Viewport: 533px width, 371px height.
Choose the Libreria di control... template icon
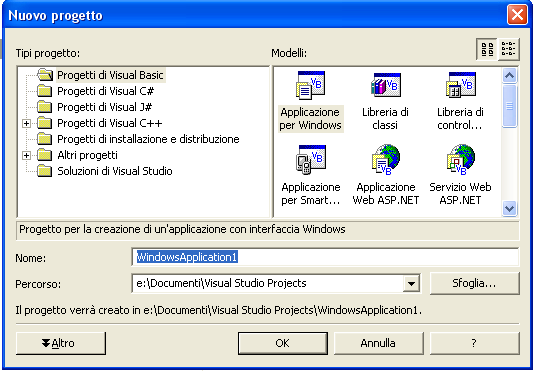click(x=461, y=85)
